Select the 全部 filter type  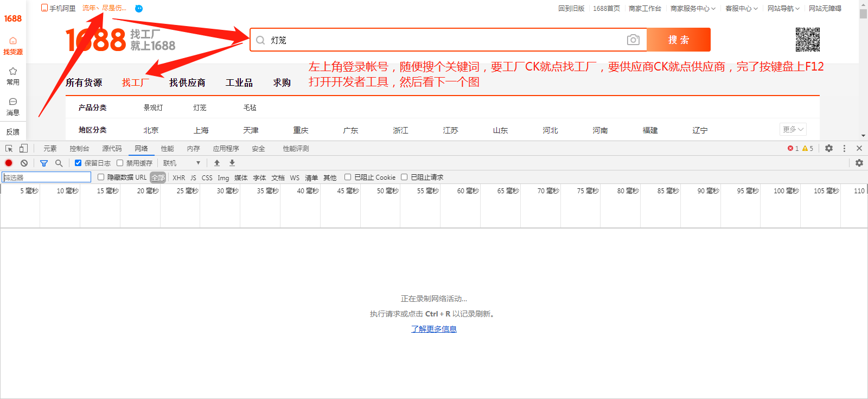click(x=158, y=178)
